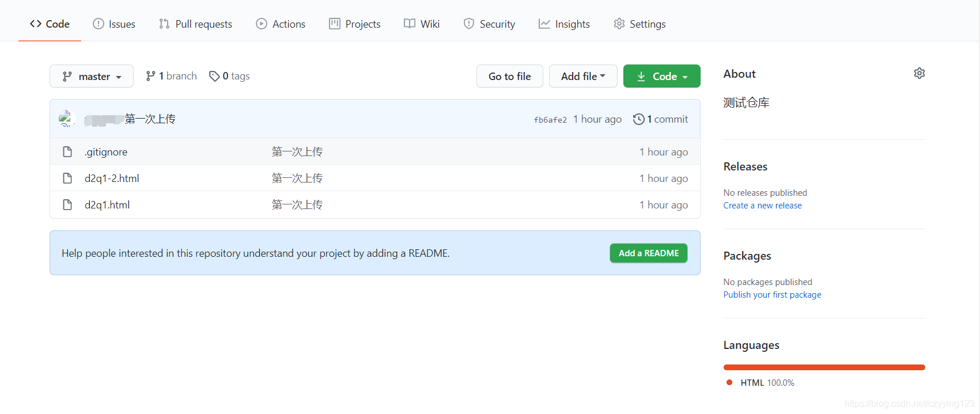980x414 pixels.
Task: Open commit message in d2q1-2.html row
Action: click(297, 178)
